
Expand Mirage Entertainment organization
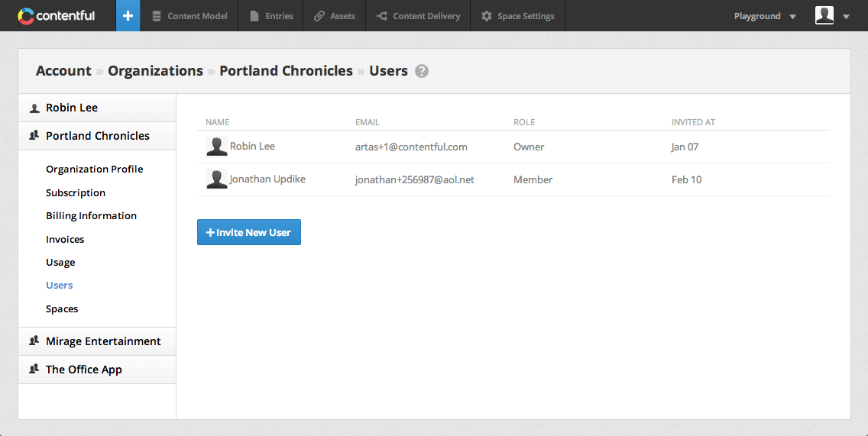(x=97, y=341)
